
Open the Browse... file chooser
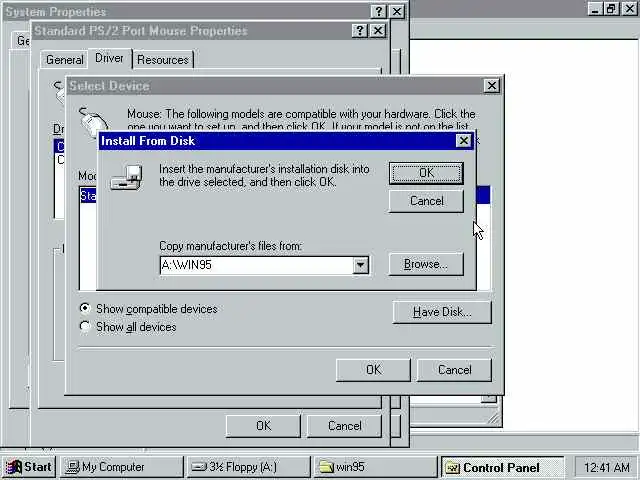pyautogui.click(x=426, y=264)
